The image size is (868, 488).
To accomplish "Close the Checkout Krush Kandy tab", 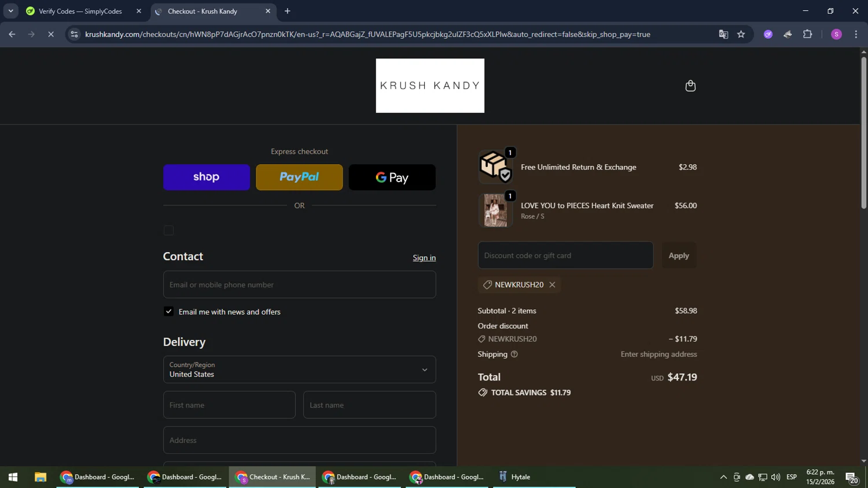I will [x=268, y=11].
